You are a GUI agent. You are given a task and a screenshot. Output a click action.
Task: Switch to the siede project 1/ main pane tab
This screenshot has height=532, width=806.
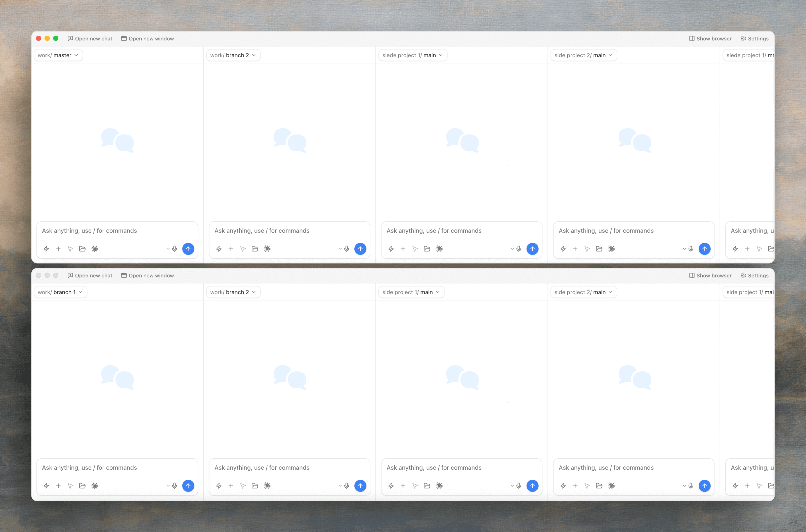(412, 55)
